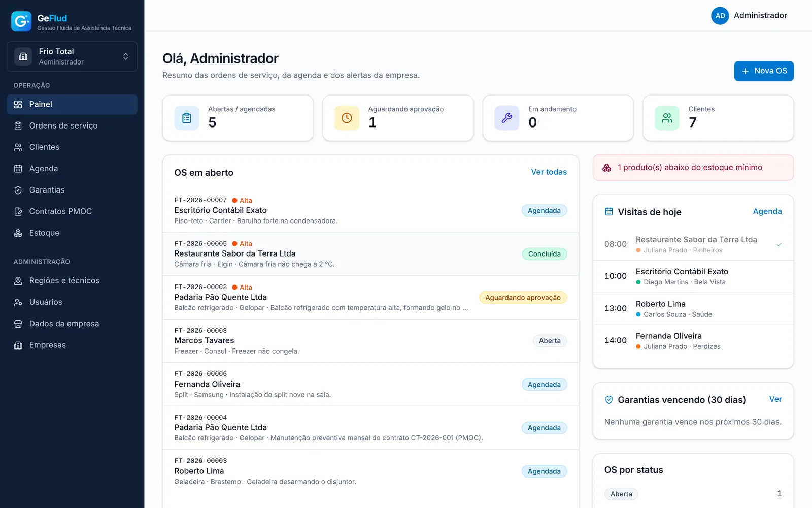
Task: Click clipboard icon on Abertas / agendadas card
Action: coord(187,118)
